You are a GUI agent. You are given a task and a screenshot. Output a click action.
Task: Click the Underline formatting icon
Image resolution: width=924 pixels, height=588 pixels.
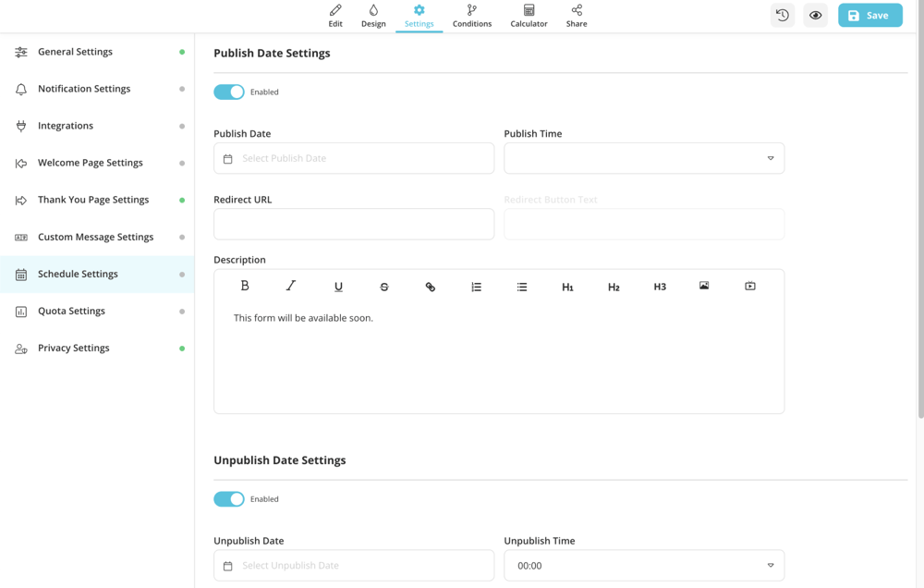(338, 287)
